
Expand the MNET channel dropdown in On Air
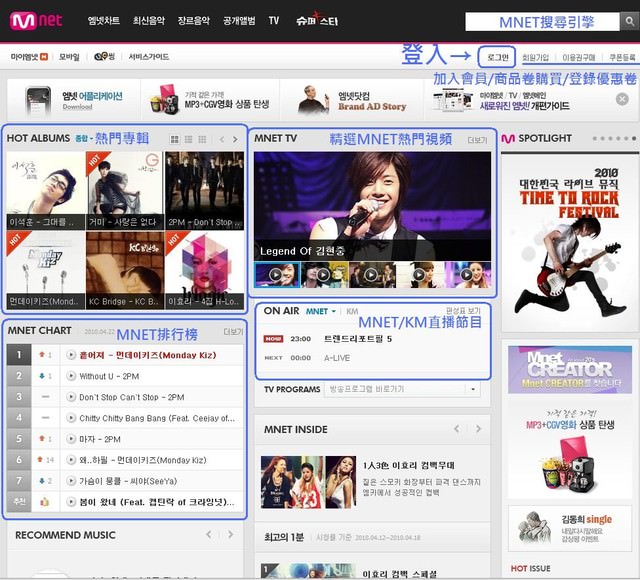321,311
